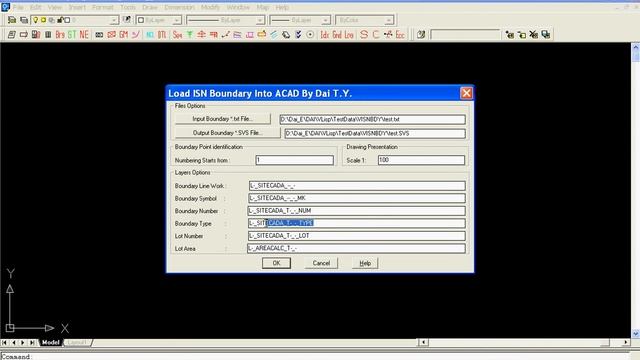Click the Boundary Number layer field
The width and height of the screenshot is (640, 360).
pyautogui.click(x=356, y=211)
